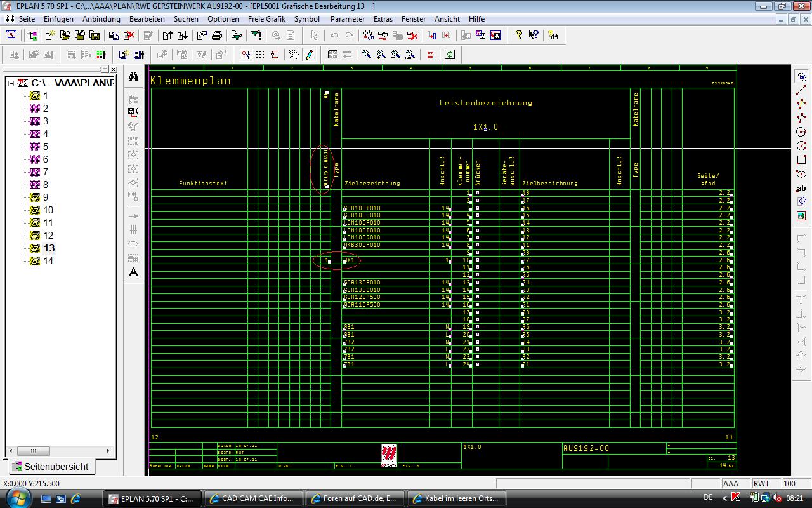
Task: Open the 'Foren auf CAD.de' taskbar window
Action: point(355,498)
